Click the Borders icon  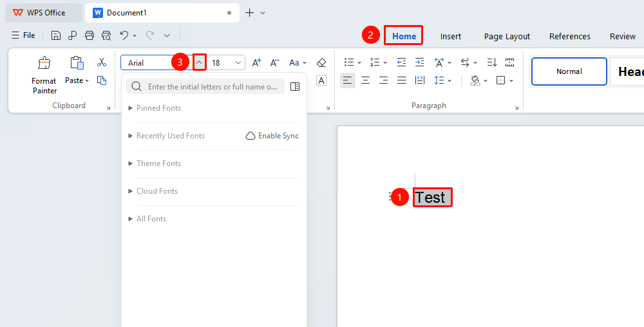click(500, 80)
